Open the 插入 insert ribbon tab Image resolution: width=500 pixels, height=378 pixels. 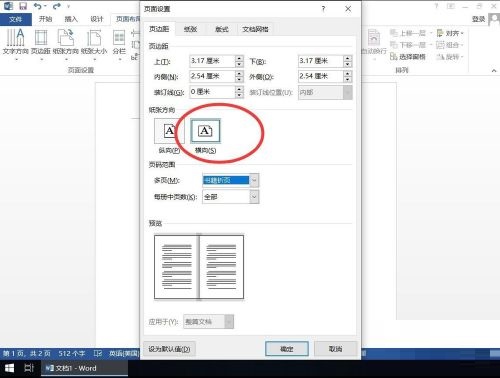point(71,19)
